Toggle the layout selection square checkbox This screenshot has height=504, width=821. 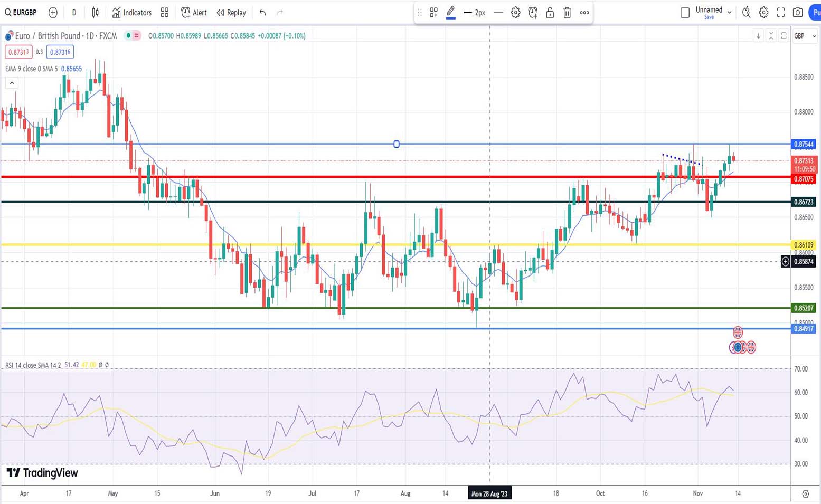(x=685, y=13)
